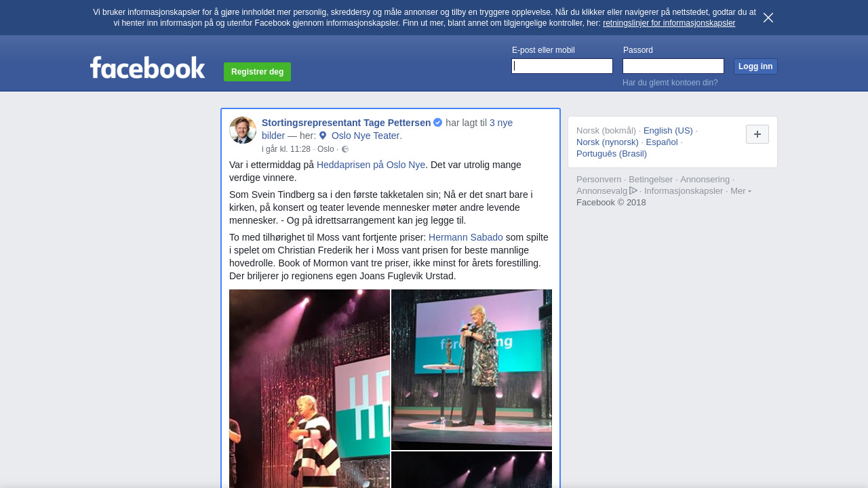
Task: Expand the Mer footer dropdown
Action: click(741, 191)
